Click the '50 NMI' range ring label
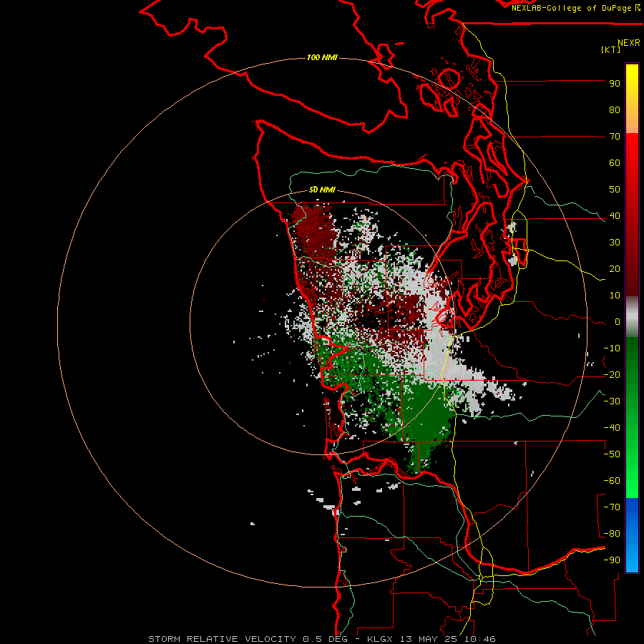The height and width of the screenshot is (644, 644). (322, 190)
